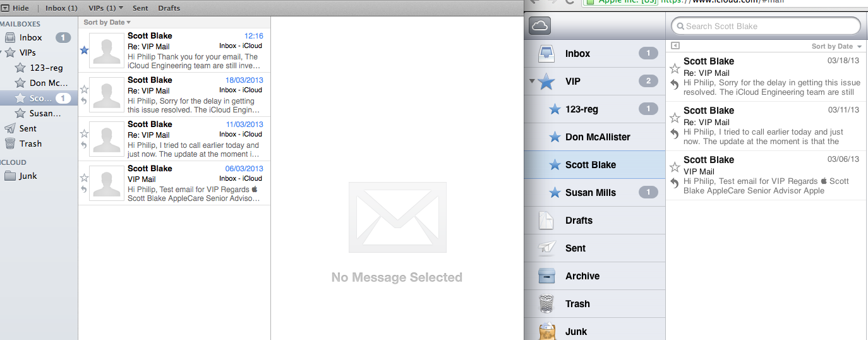Click the iCloud Sent paper plane icon
Viewport: 868px width, 340px height.
[546, 248]
